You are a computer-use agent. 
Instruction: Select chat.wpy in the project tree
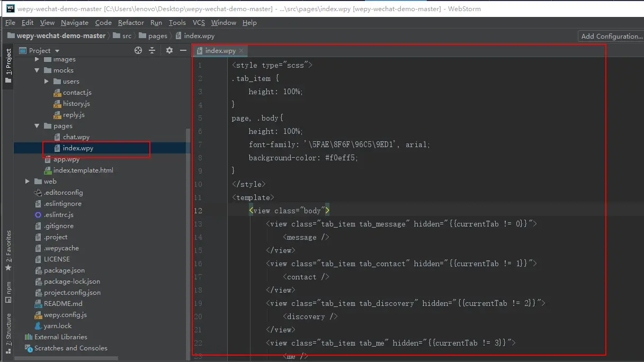point(76,137)
